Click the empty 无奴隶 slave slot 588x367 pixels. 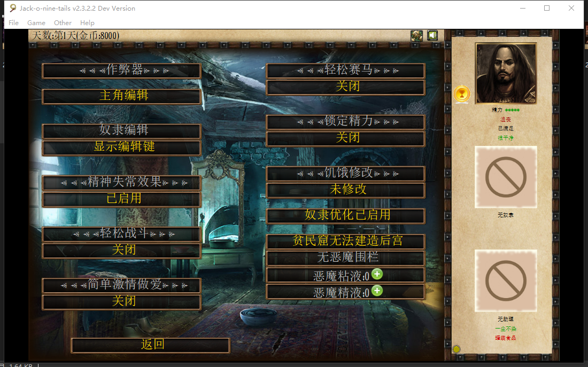point(506,177)
